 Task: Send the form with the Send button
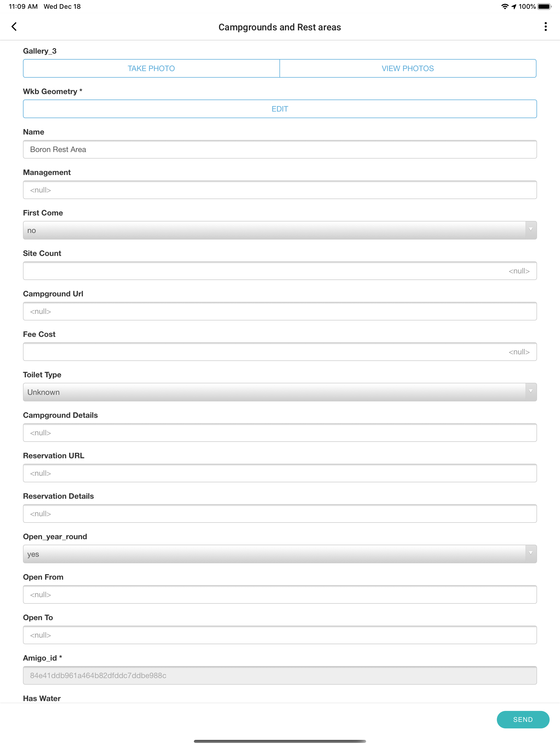click(x=523, y=719)
